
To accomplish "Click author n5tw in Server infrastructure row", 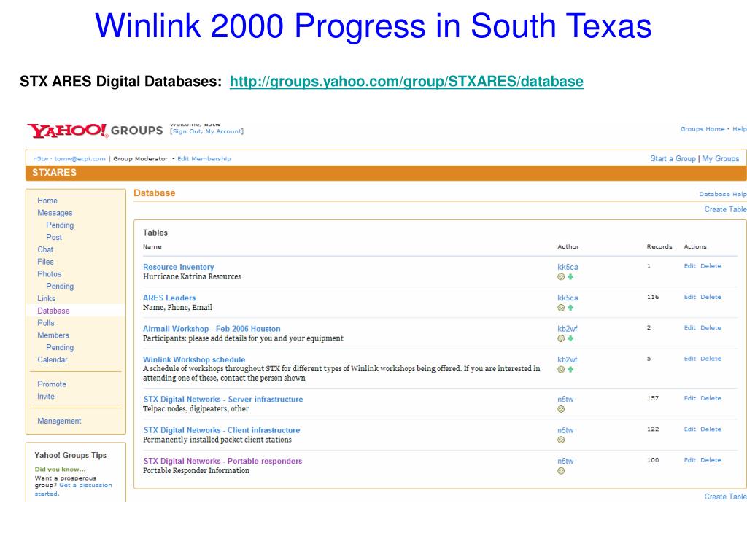I will tap(565, 400).
